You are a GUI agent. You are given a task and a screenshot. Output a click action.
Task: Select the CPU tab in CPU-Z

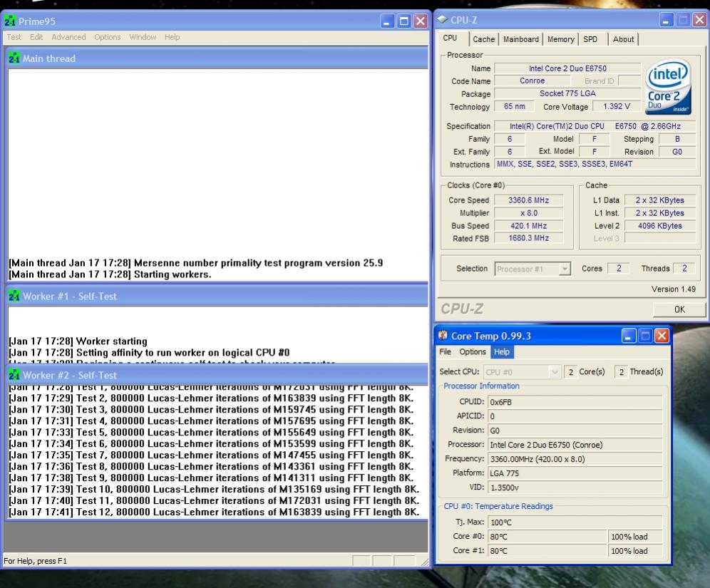(450, 38)
